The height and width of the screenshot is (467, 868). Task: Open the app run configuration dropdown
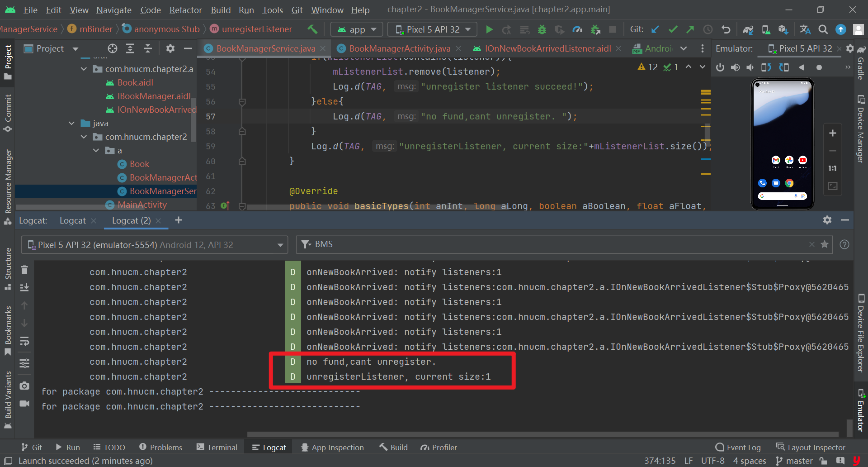pyautogui.click(x=357, y=29)
